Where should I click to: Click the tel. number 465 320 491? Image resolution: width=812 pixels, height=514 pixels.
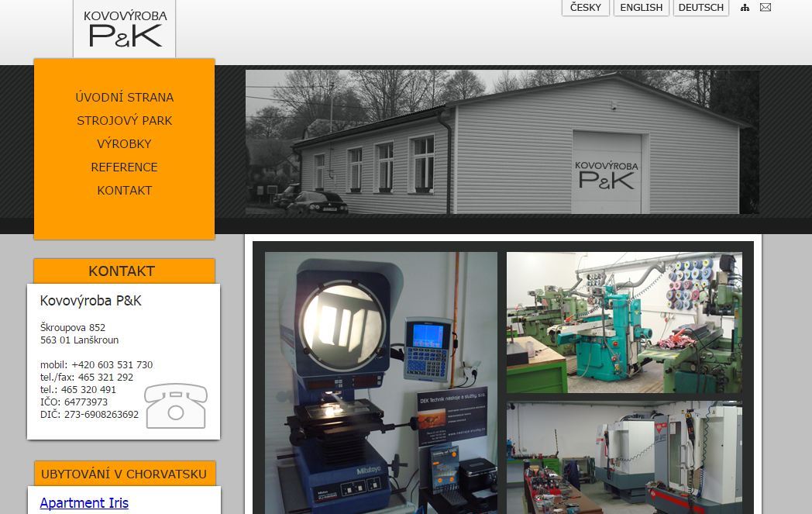pos(88,390)
